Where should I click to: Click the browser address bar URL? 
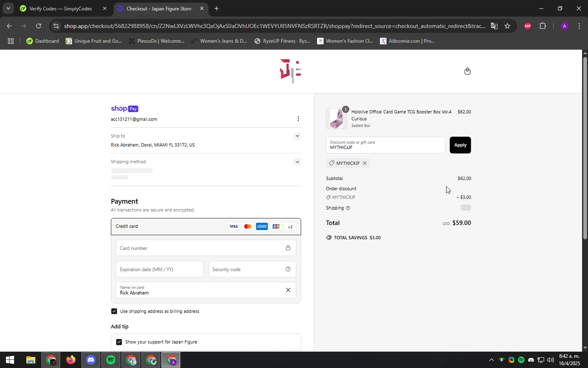click(x=274, y=26)
